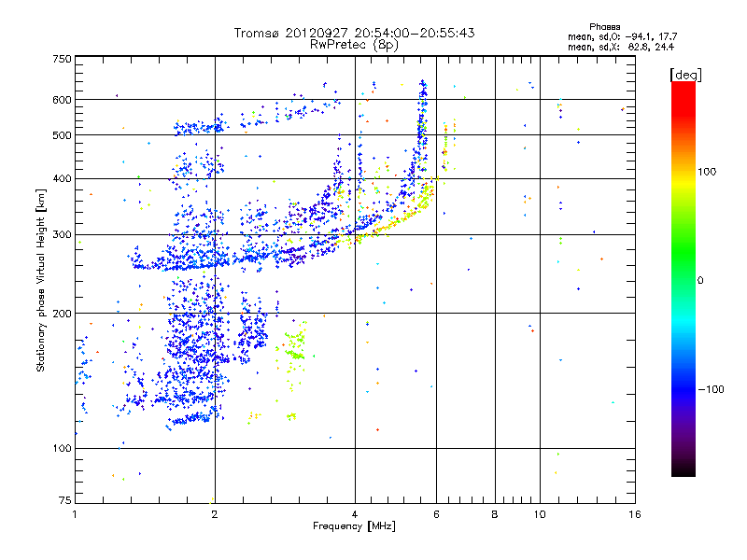This screenshot has height=560, width=747.
Task: Click the x-axis tick label '8'
Action: pos(495,514)
